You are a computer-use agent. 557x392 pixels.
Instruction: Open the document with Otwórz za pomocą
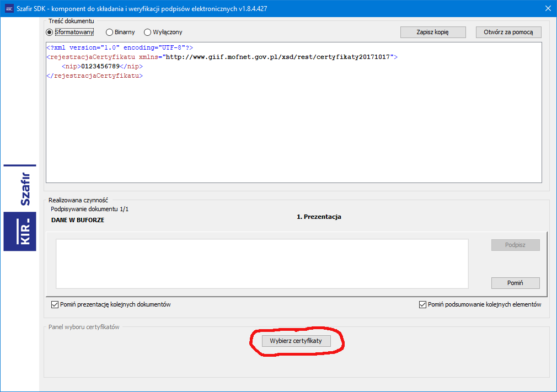pos(508,32)
